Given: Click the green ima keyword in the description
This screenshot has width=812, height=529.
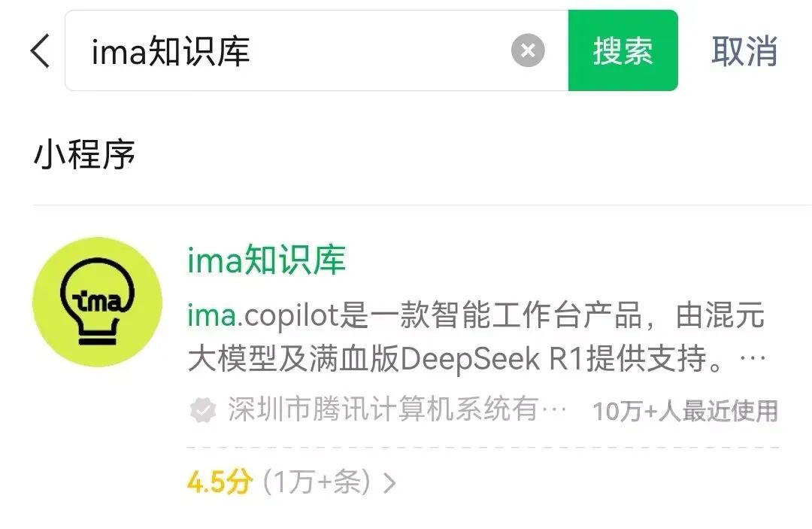Looking at the screenshot, I should pos(212,315).
